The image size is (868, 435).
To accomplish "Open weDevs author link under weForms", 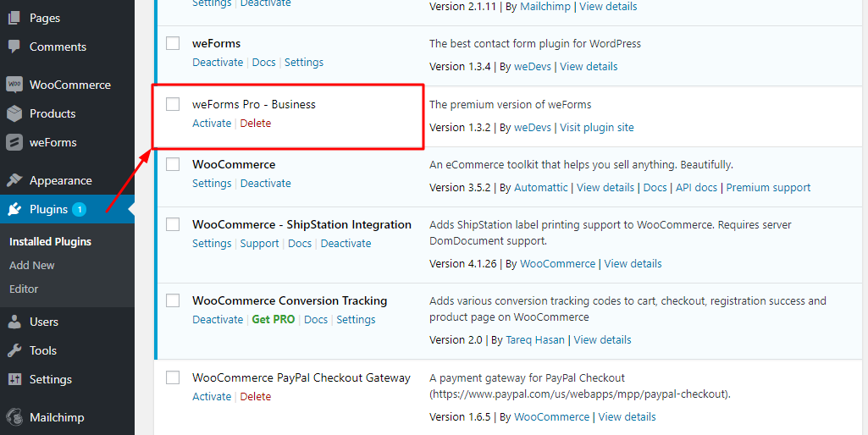I will [533, 66].
